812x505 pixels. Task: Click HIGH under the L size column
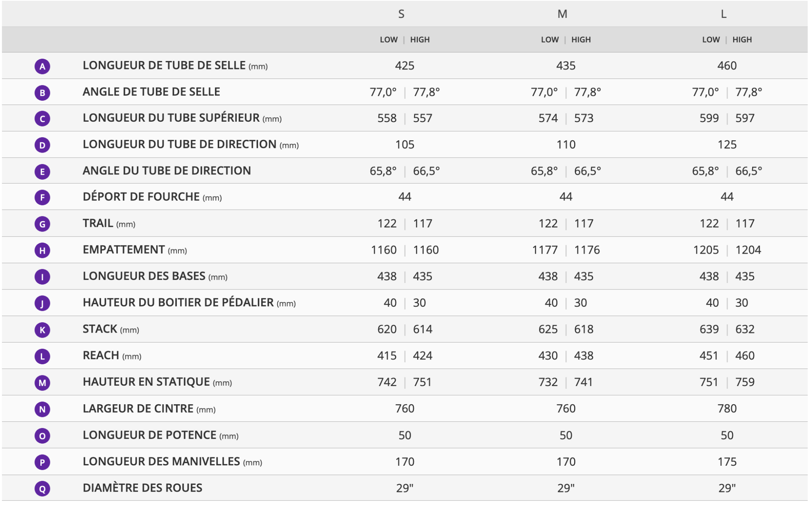coord(742,40)
